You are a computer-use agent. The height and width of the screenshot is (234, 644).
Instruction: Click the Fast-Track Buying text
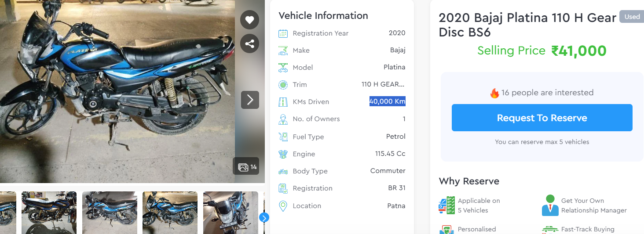[588, 229]
